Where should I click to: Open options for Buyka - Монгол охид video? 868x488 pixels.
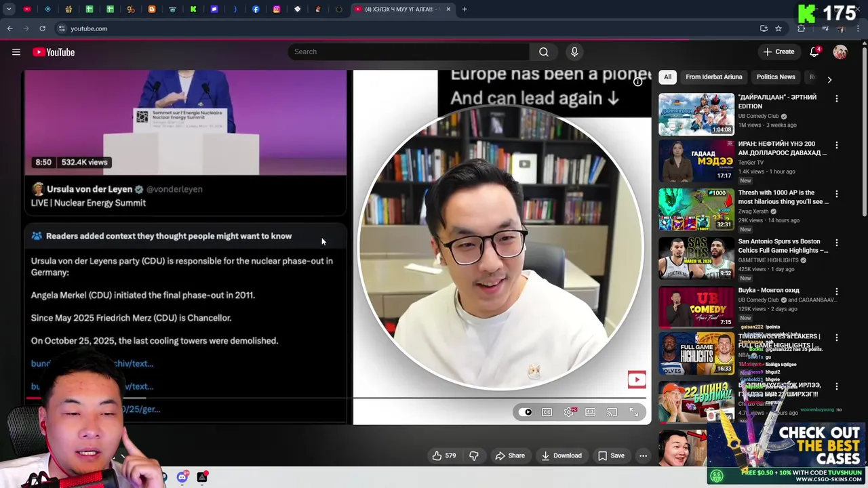(x=836, y=291)
